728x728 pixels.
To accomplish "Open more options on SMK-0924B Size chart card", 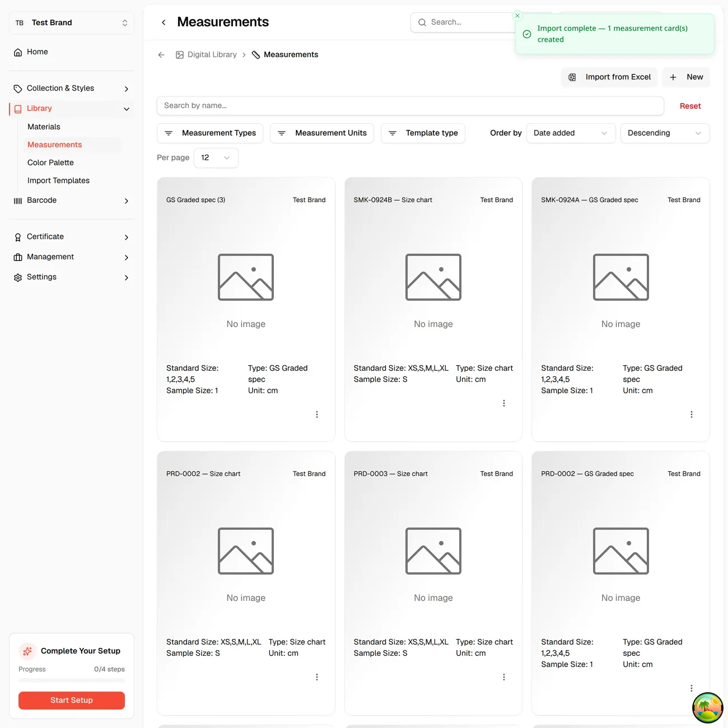I will coord(504,403).
